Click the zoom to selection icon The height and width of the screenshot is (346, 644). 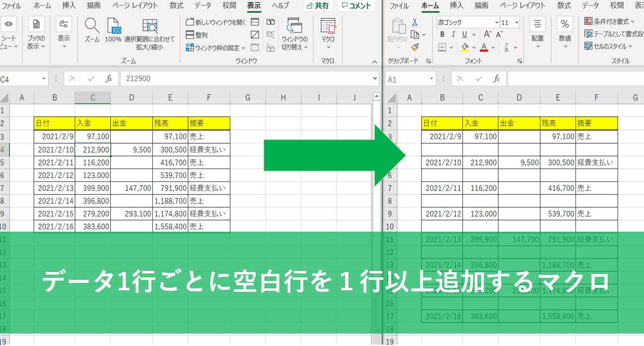tap(149, 30)
